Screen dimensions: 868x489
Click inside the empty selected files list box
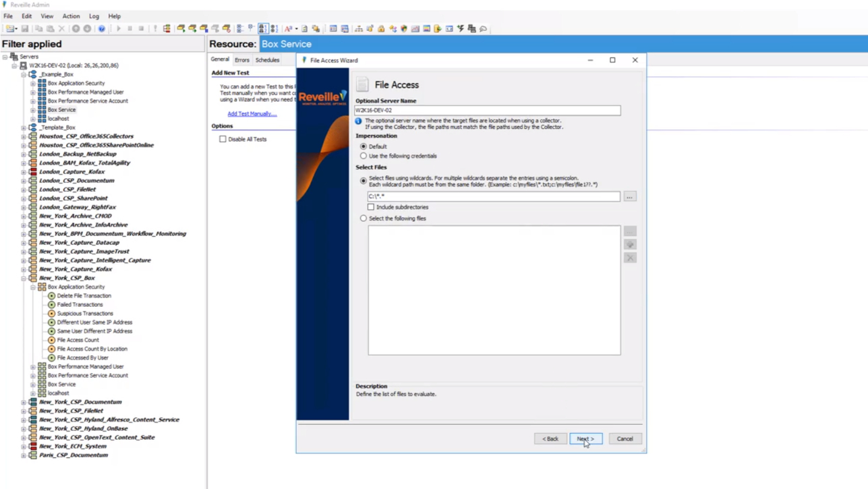[494, 290]
